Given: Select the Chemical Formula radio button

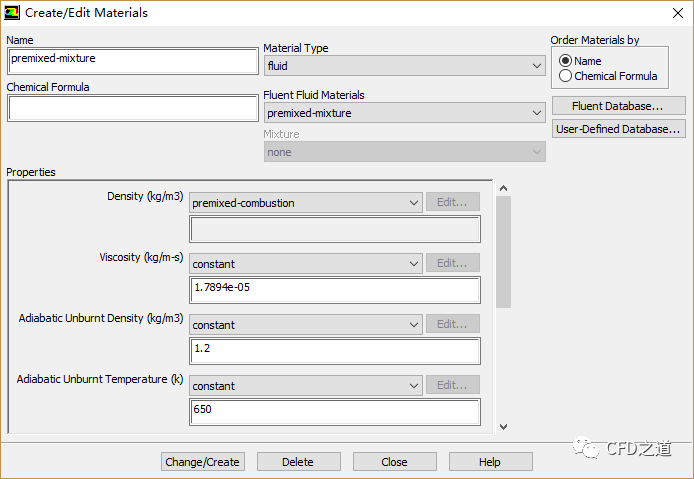Looking at the screenshot, I should (566, 76).
